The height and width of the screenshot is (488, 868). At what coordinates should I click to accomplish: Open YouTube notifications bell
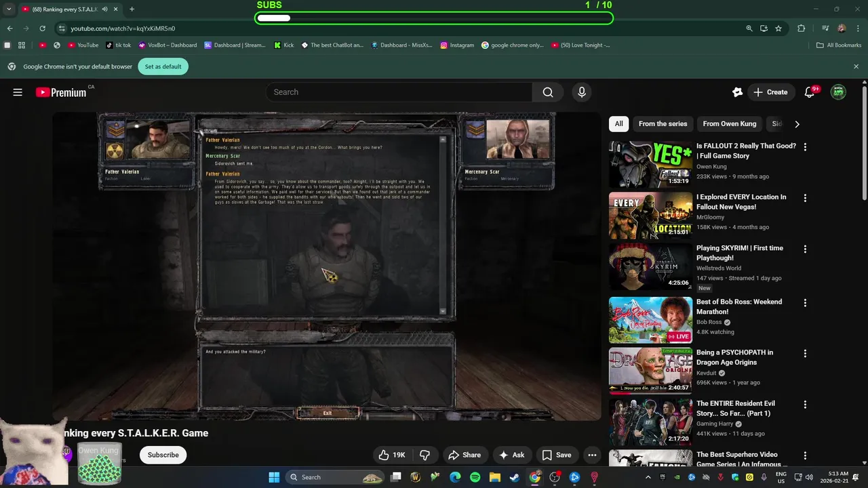(x=810, y=92)
